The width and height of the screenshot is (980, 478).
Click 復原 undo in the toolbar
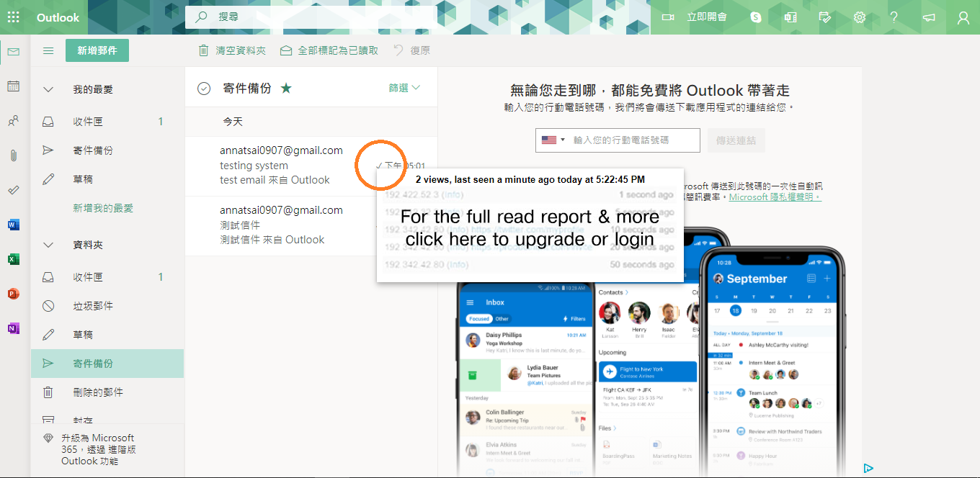pyautogui.click(x=411, y=50)
